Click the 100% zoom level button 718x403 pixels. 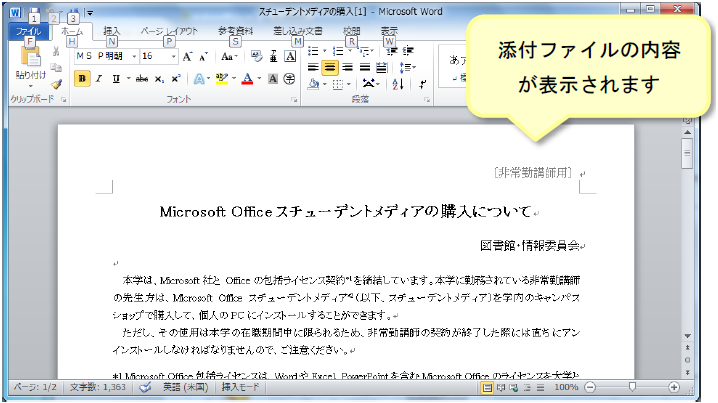(x=566, y=387)
